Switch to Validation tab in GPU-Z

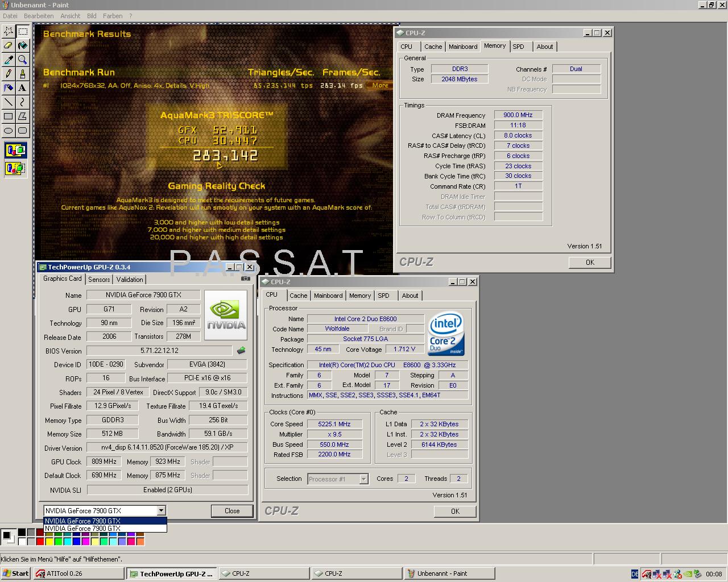pyautogui.click(x=130, y=280)
